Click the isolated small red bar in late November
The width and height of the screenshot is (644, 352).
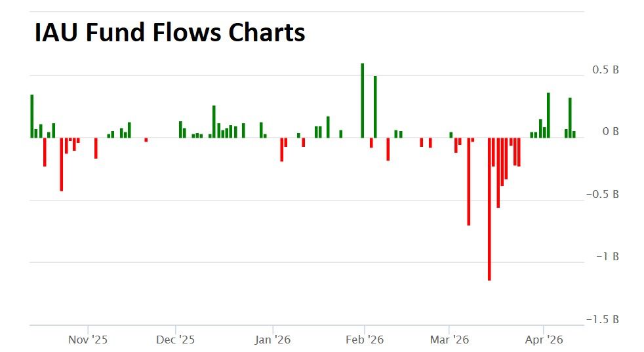tap(146, 140)
